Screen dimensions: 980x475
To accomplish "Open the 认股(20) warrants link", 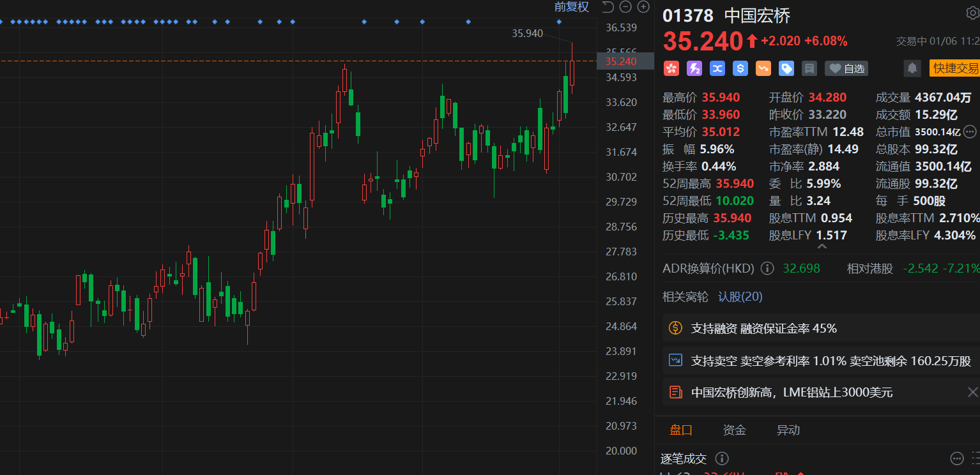I will (740, 297).
